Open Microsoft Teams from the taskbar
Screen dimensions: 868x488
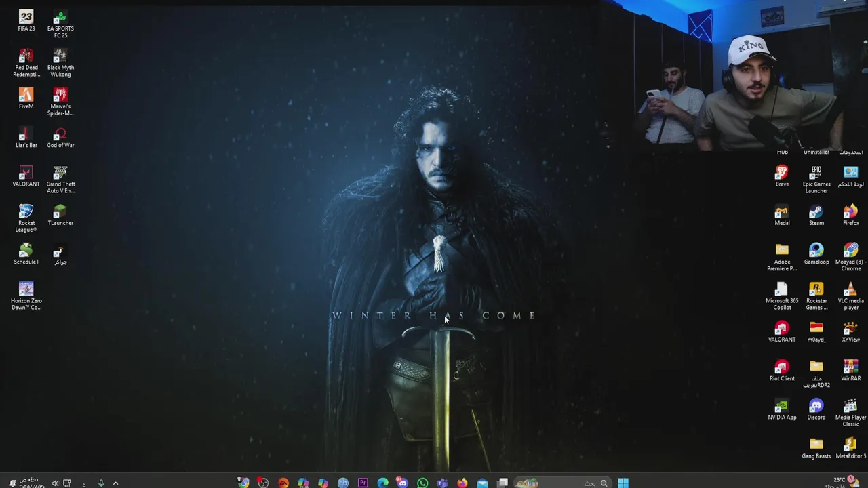pyautogui.click(x=442, y=483)
